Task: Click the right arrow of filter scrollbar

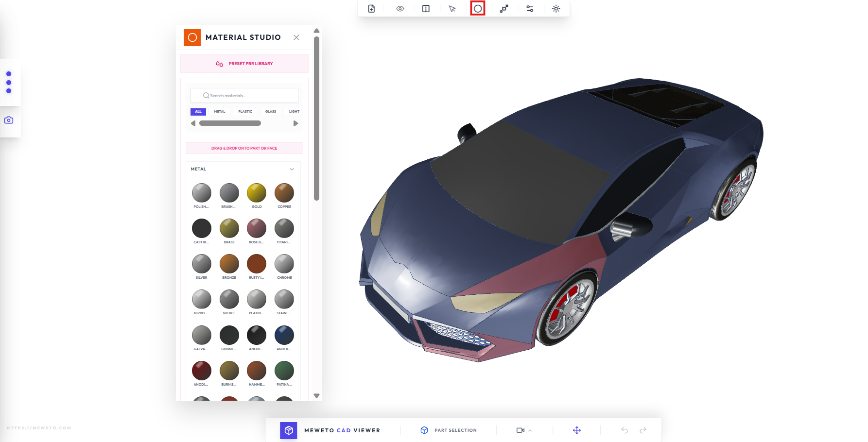Action: [295, 123]
